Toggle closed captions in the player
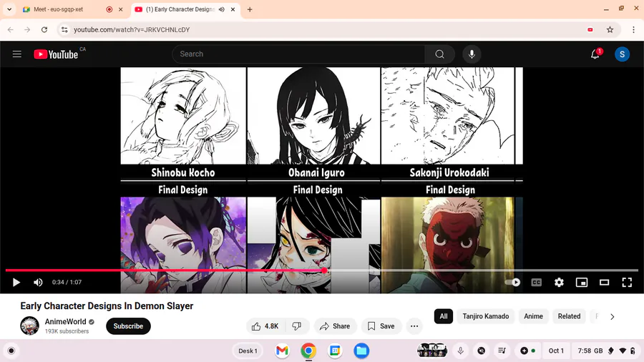Viewport: 644px width, 362px height. tap(537, 283)
